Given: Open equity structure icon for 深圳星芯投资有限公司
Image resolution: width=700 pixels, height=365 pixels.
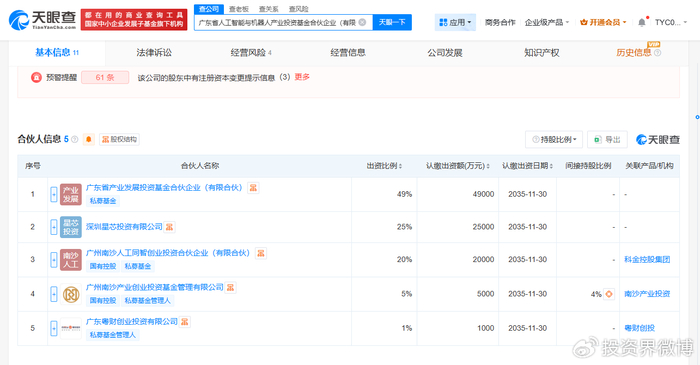Looking at the screenshot, I should click(169, 227).
